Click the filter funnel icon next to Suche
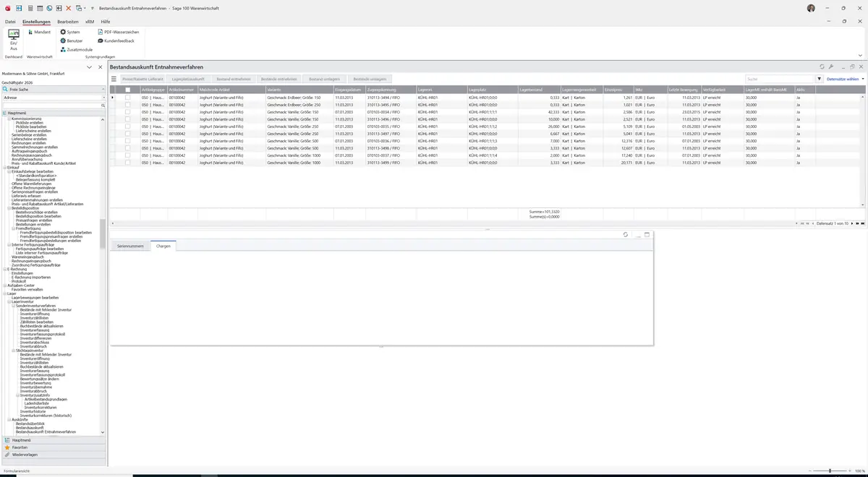 [820, 79]
